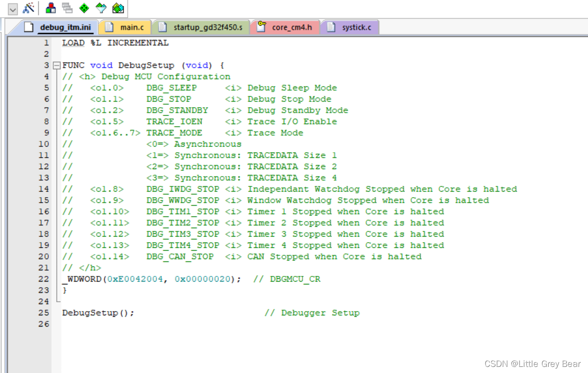Switch to the main.c tab
The image size is (588, 373).
click(x=125, y=27)
